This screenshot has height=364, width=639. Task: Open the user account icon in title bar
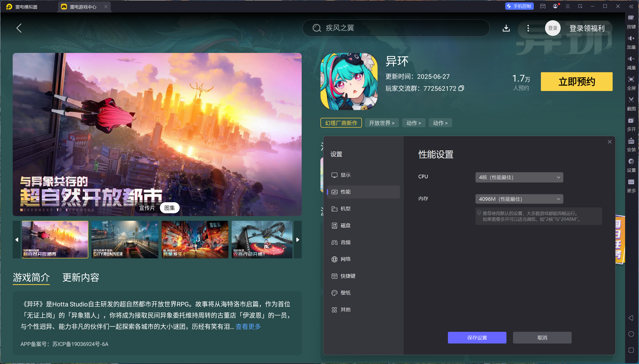(x=555, y=6)
